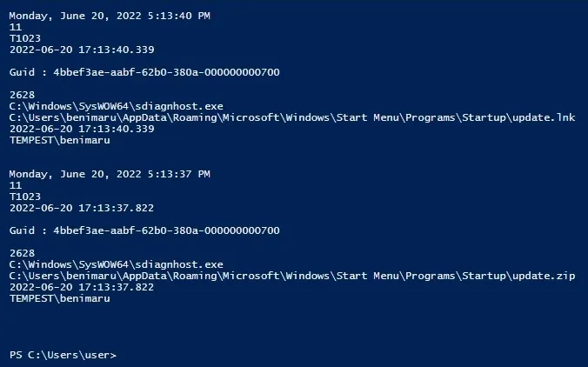This screenshot has height=367, width=588.
Task: Select the Guid line in update.lnk event
Action: tap(144, 72)
